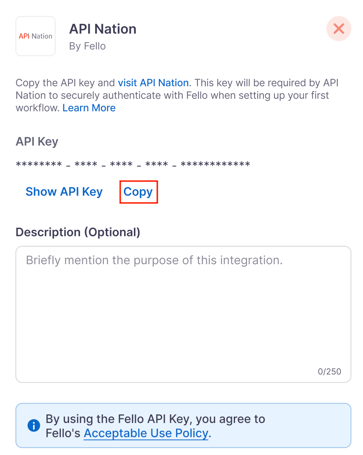Click the first eight-asterisk key segment

click(x=39, y=164)
